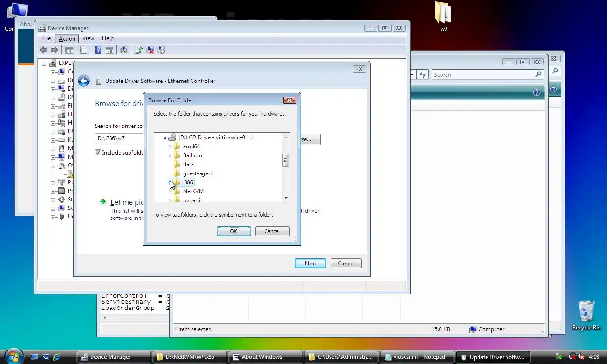
Task: Expand the Balloon folder
Action: click(x=170, y=155)
